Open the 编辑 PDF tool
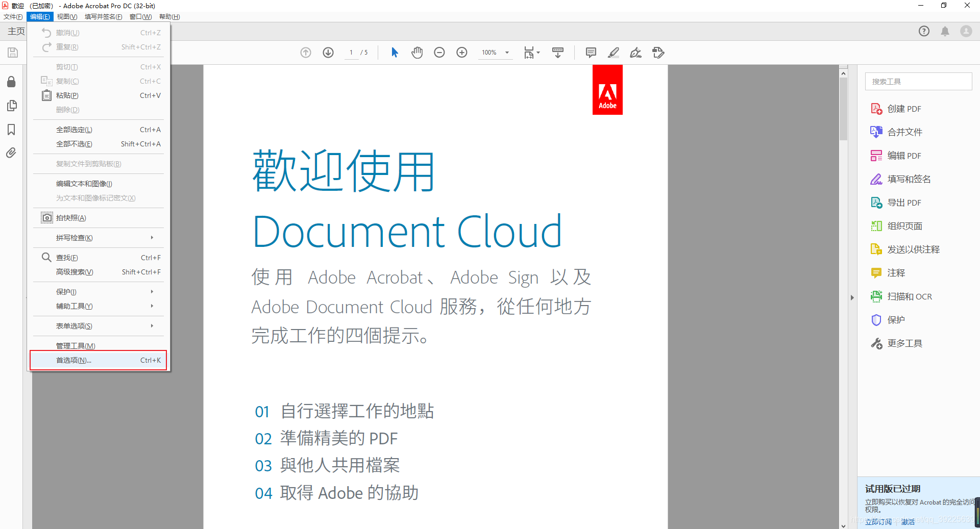 point(896,156)
